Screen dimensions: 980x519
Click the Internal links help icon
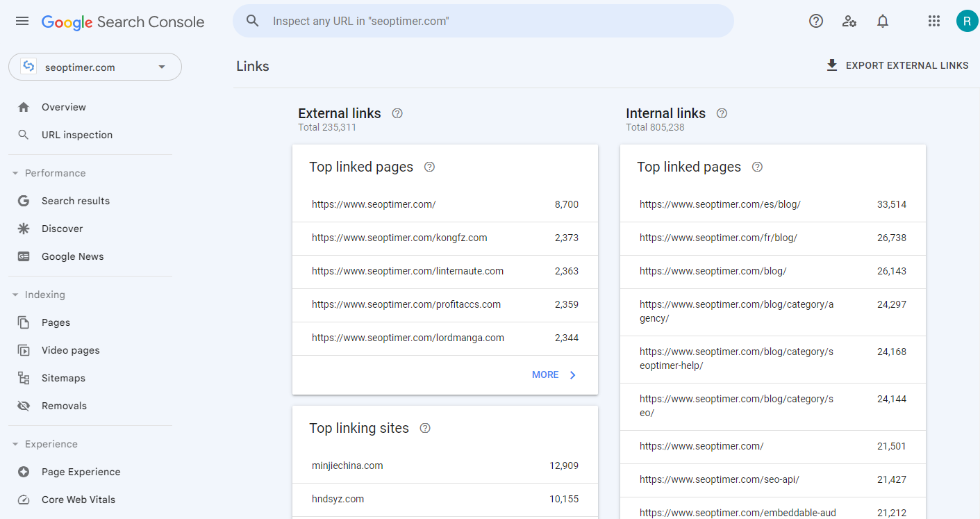coord(722,113)
